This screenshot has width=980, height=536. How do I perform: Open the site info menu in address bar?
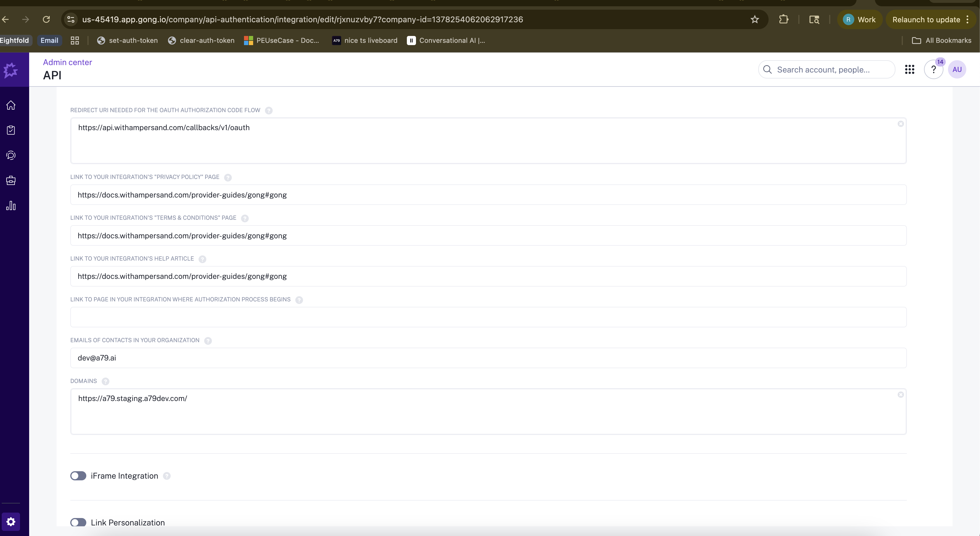(x=70, y=19)
